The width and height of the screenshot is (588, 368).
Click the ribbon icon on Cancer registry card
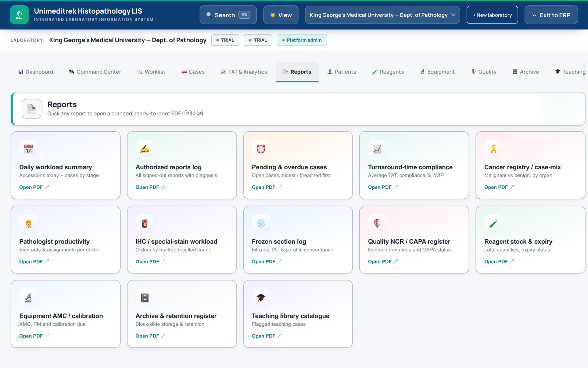click(x=494, y=149)
